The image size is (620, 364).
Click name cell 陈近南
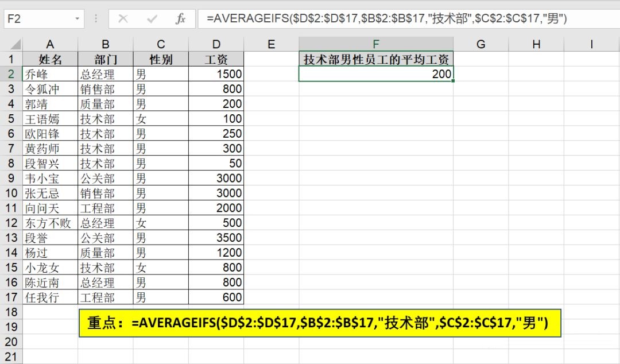pos(50,282)
